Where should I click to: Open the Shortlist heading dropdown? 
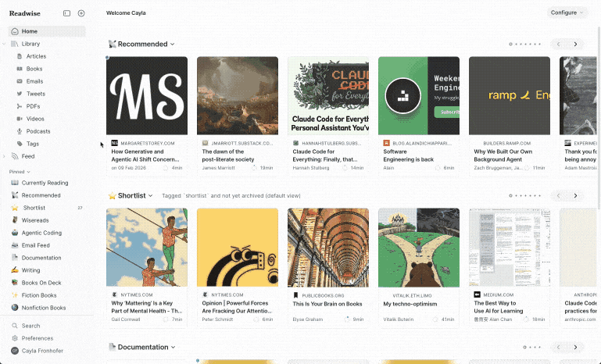(152, 195)
